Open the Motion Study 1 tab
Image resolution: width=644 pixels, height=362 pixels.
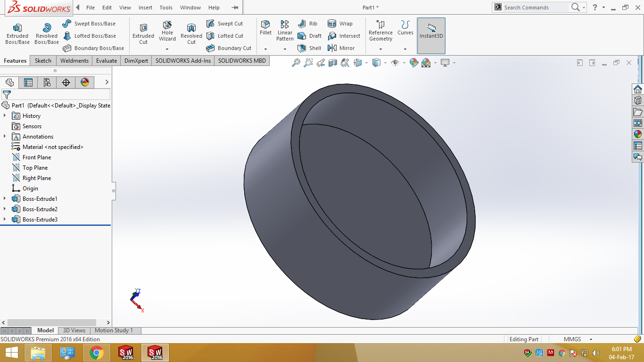[114, 330]
